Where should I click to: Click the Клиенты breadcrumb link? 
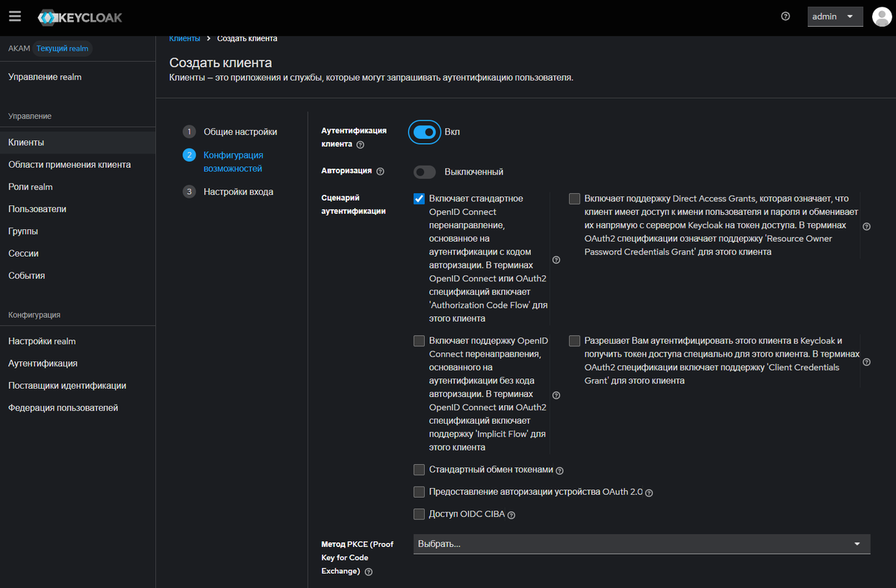coord(184,38)
